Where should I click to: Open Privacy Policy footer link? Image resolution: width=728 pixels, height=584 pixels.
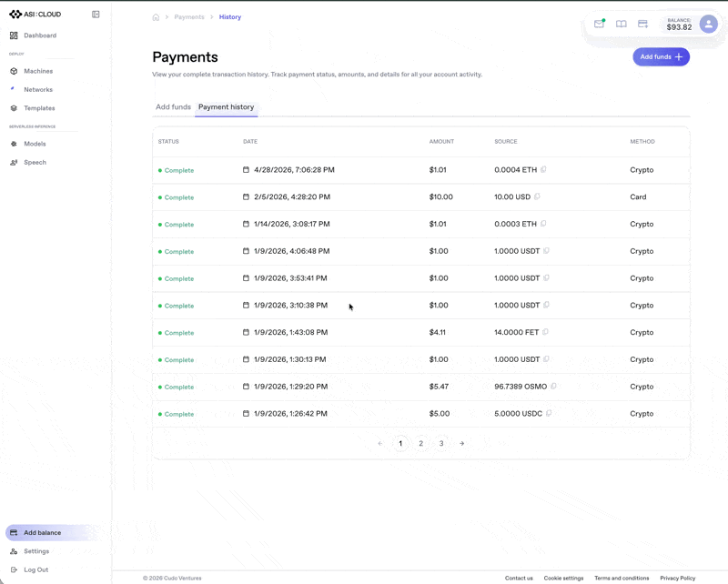[x=678, y=578]
